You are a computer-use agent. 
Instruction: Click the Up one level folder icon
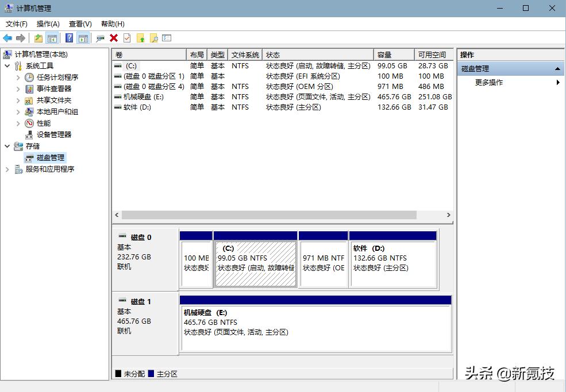click(38, 38)
